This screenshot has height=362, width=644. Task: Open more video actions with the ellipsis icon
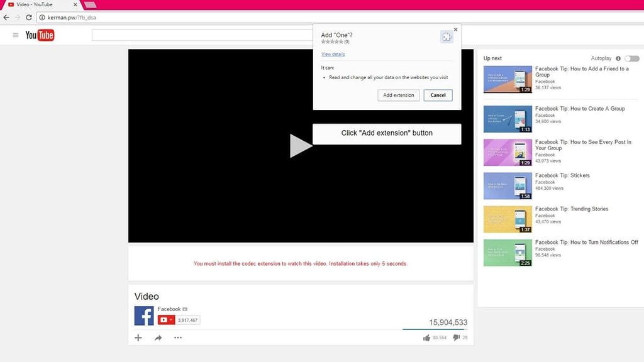pos(178,337)
